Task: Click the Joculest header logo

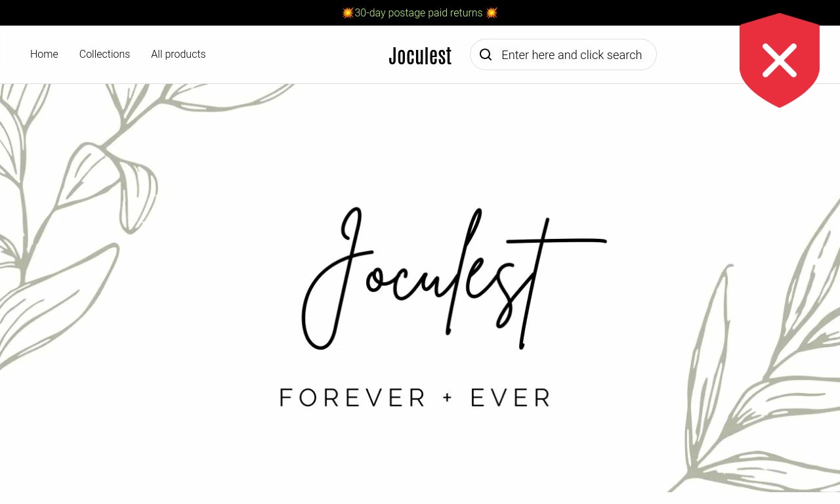Action: (420, 55)
